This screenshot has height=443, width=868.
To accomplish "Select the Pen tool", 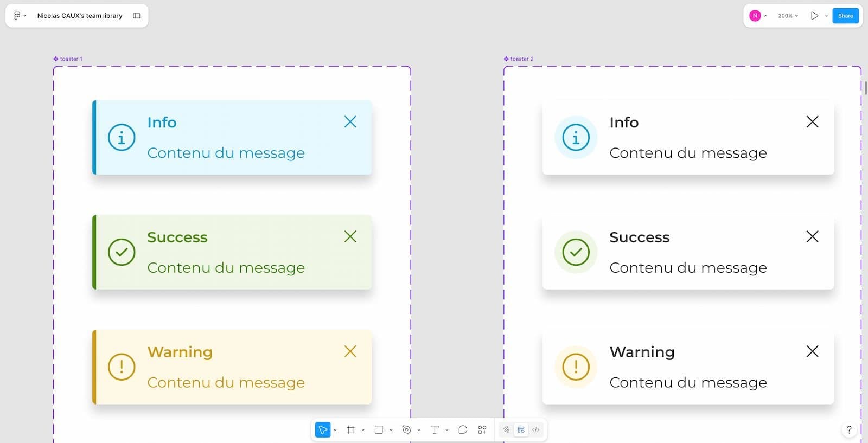I will tap(406, 430).
